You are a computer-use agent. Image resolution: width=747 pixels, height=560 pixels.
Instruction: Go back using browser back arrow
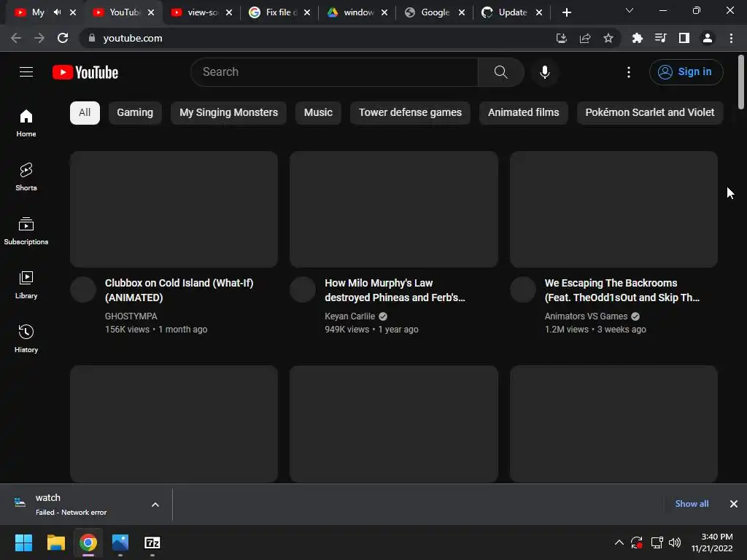16,38
